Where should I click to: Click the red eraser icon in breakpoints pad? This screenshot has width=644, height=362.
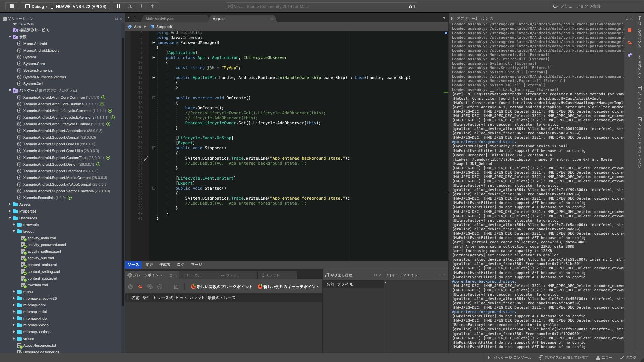140,287
